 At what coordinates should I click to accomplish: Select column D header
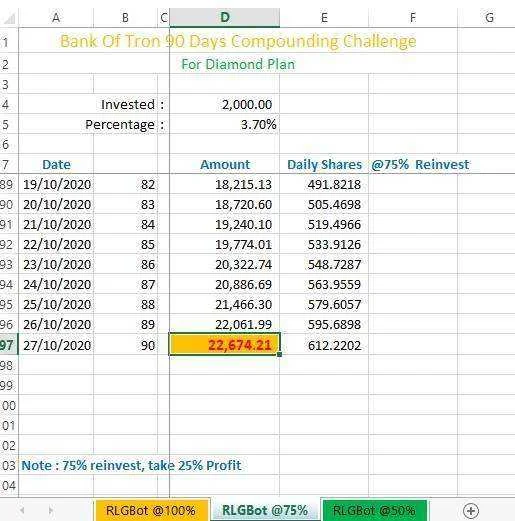tap(225, 18)
